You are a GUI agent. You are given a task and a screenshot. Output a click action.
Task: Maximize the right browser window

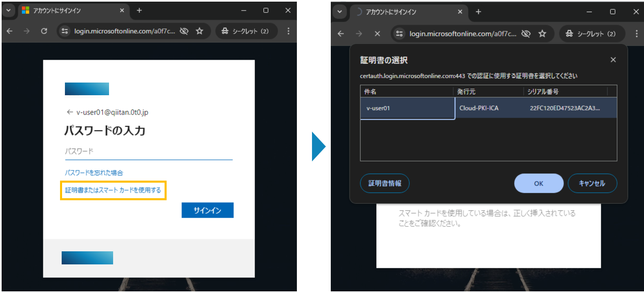[x=613, y=12]
